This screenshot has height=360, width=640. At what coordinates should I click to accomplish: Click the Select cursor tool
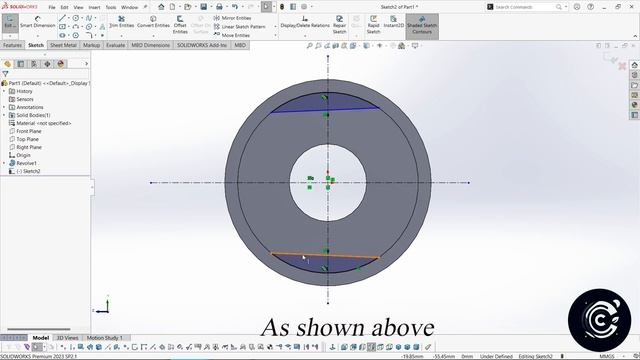point(266,7)
